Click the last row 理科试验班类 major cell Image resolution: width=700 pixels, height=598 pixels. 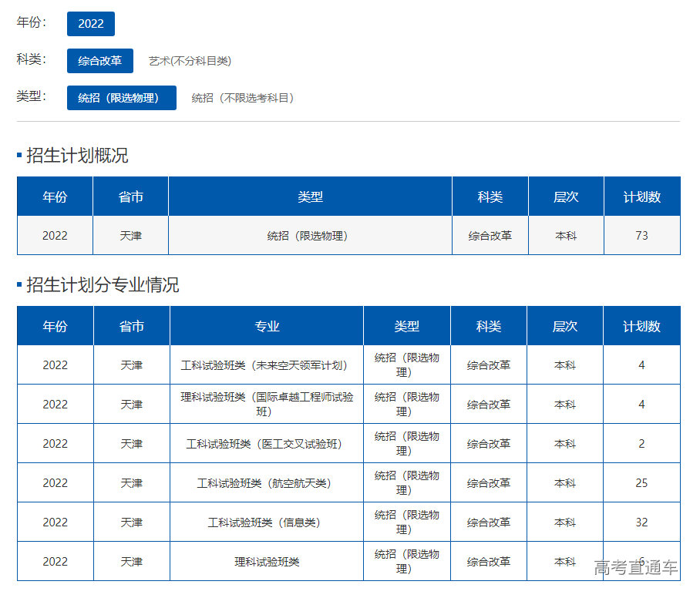point(267,562)
